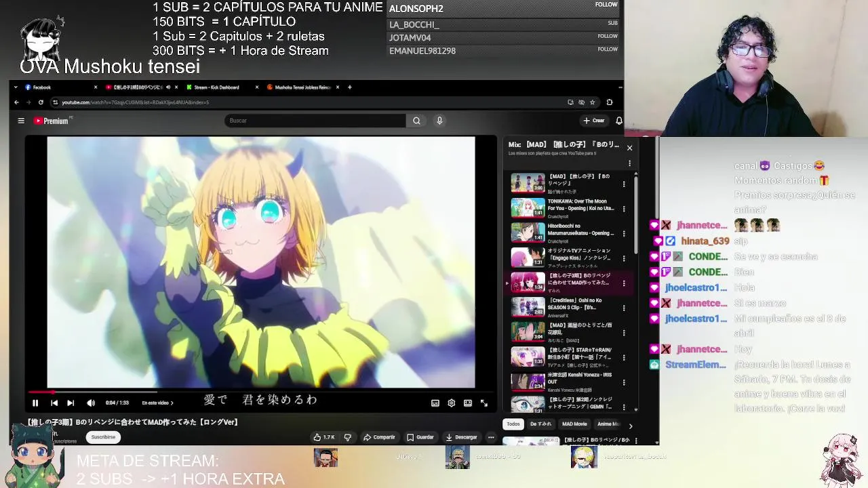Close the Mix playlist panel

pyautogui.click(x=629, y=148)
